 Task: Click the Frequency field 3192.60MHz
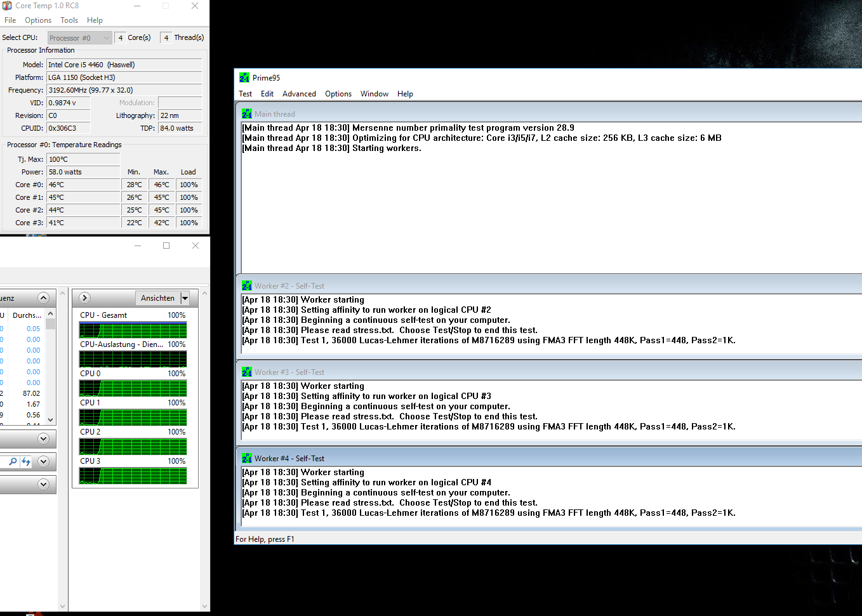[124, 90]
